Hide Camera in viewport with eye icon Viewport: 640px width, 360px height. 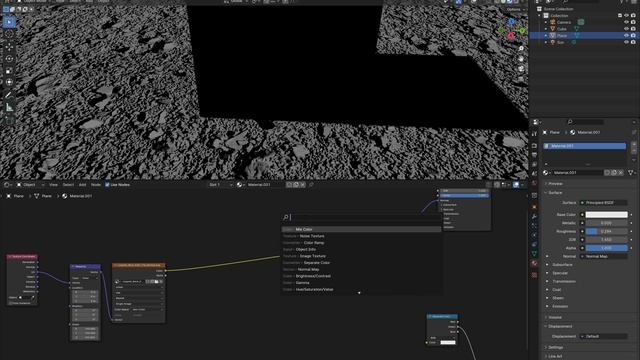click(626, 22)
